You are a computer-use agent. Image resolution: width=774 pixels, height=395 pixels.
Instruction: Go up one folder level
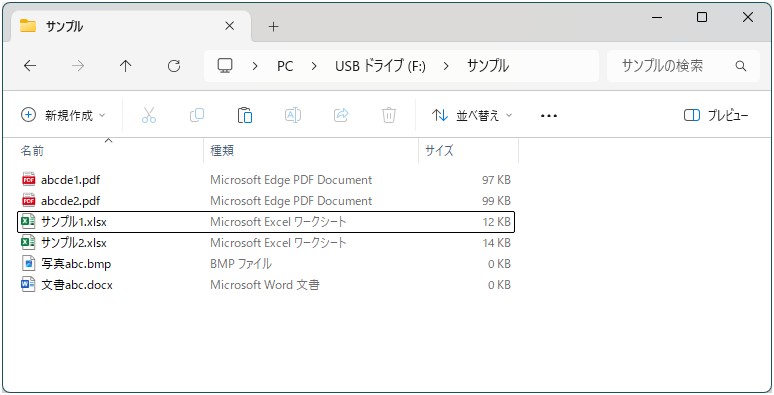click(126, 66)
